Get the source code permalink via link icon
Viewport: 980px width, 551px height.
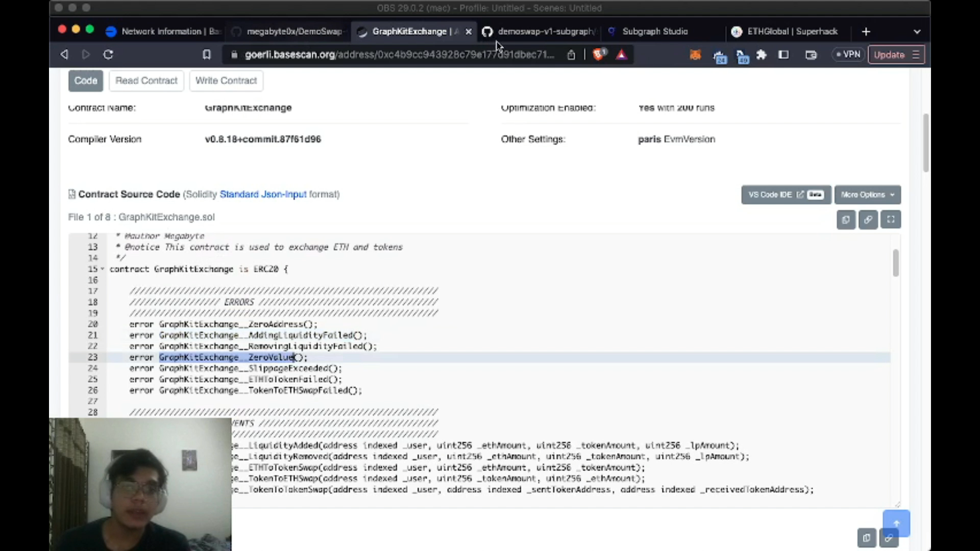pos(868,220)
